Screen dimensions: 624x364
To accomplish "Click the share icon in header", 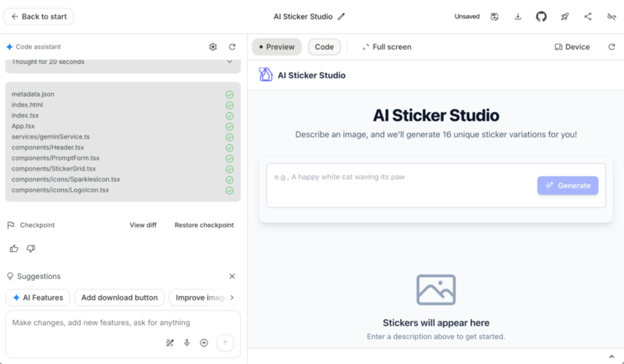I will coord(588,16).
